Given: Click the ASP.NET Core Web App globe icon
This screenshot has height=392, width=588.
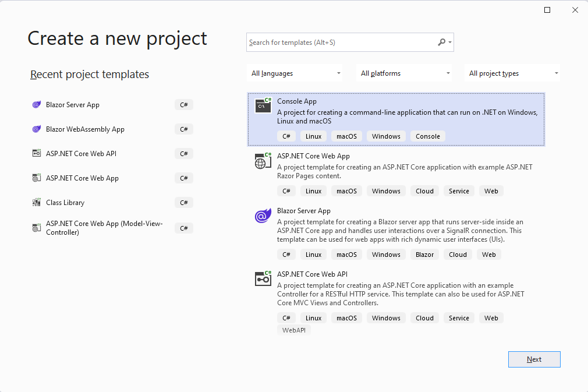Looking at the screenshot, I should (x=263, y=161).
